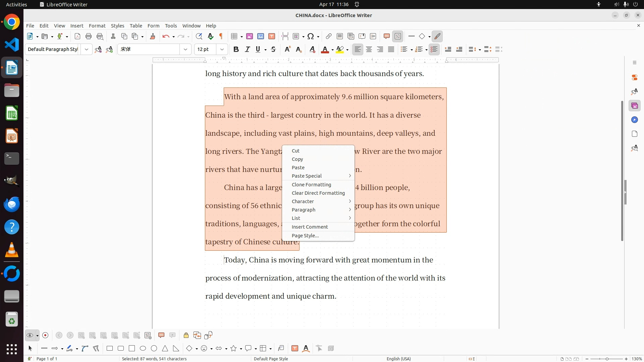Toggle Justified paragraph alignment

coord(391,50)
